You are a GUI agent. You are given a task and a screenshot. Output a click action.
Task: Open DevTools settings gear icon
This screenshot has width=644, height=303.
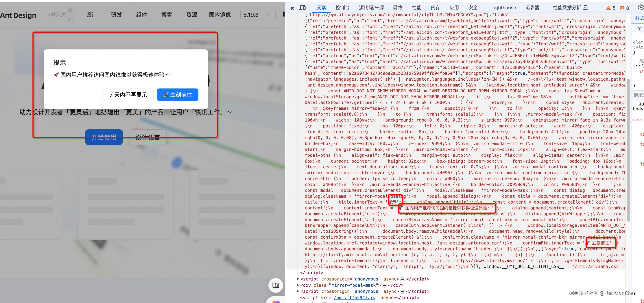[641, 8]
